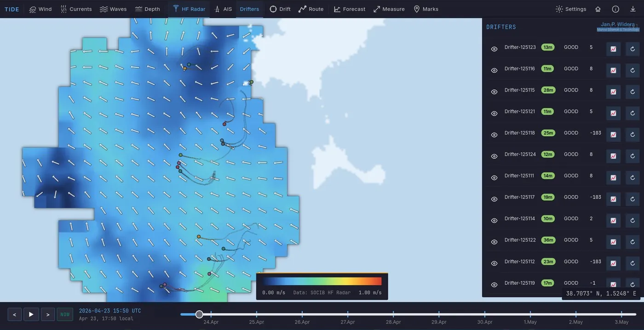Viewport: 644px width, 330px height.
Task: Open chart for Drifter-125124
Action: point(613,156)
